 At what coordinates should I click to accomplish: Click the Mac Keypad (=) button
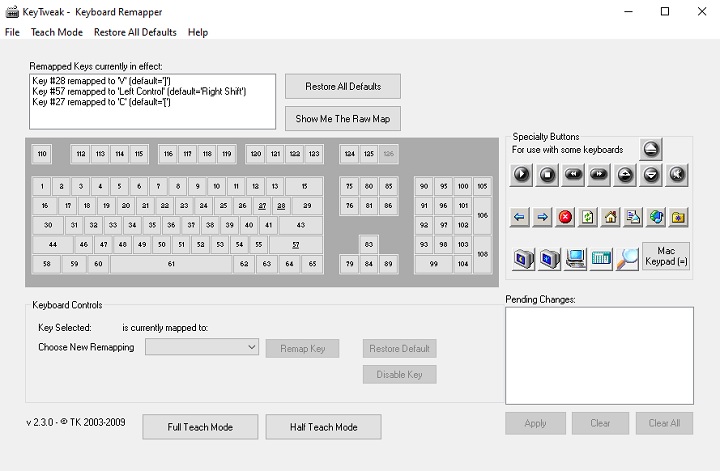pyautogui.click(x=666, y=256)
